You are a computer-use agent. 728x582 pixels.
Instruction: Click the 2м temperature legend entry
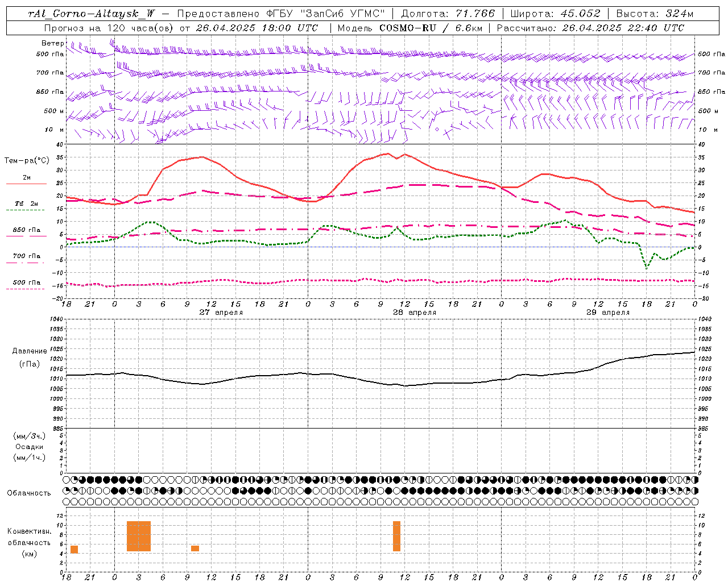[27, 177]
